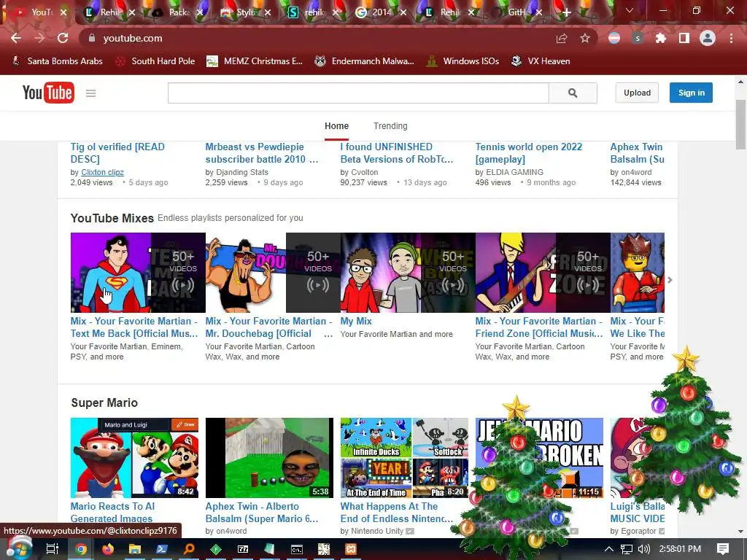Click the Stylus 'S' extension icon
Screen dimensions: 747x560
point(638,38)
